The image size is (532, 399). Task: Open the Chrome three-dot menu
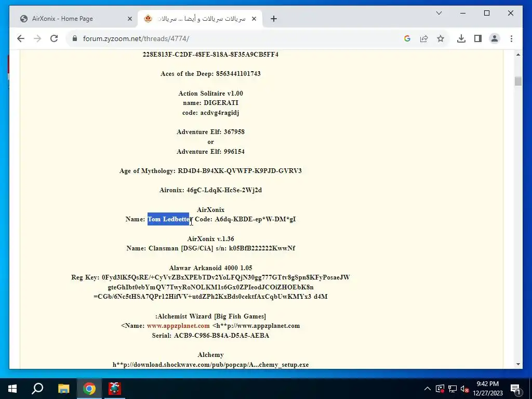[x=511, y=38]
